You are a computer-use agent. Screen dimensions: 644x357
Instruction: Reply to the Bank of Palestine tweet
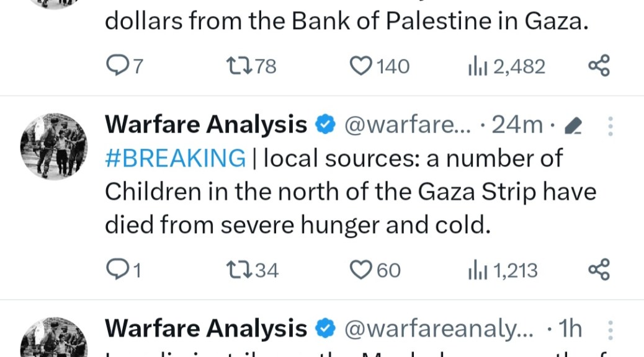pos(116,66)
